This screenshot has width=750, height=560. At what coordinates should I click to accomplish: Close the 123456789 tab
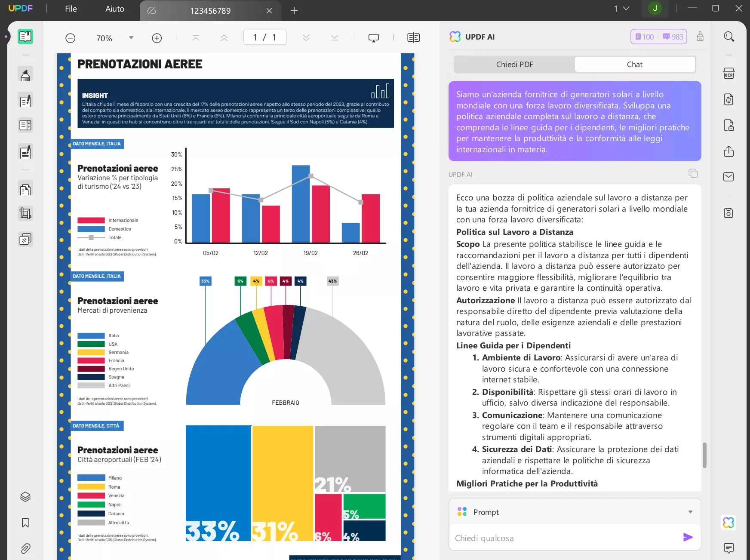(269, 11)
